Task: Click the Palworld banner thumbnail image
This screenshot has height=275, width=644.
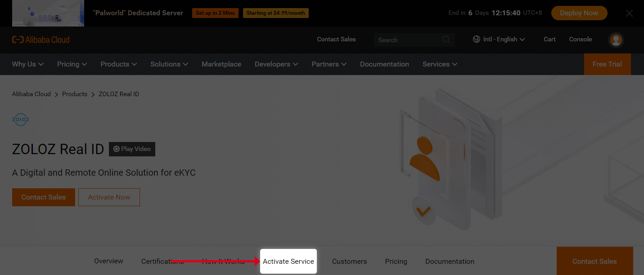Action: click(48, 13)
